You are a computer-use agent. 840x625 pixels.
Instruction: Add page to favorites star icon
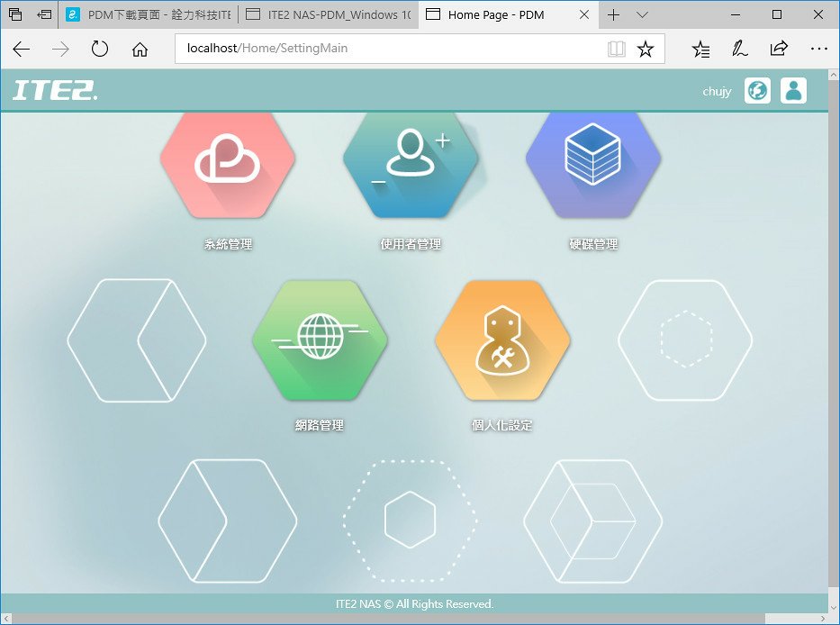coord(646,49)
